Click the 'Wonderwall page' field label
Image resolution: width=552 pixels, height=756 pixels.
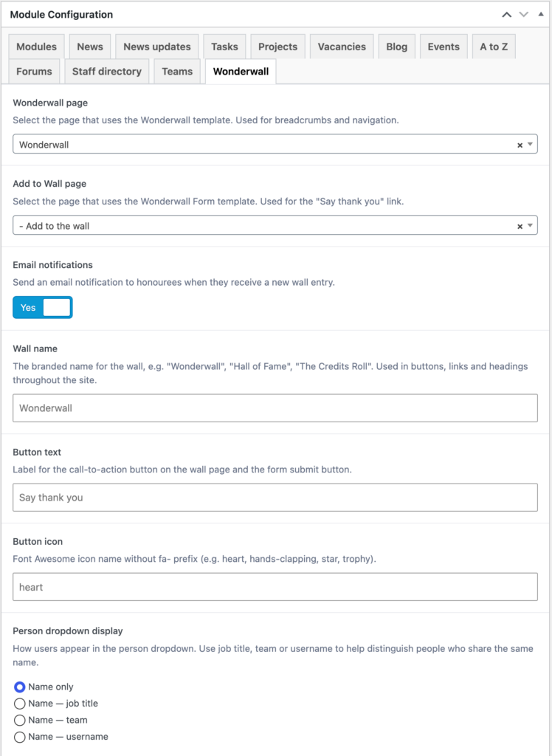pyautogui.click(x=50, y=103)
